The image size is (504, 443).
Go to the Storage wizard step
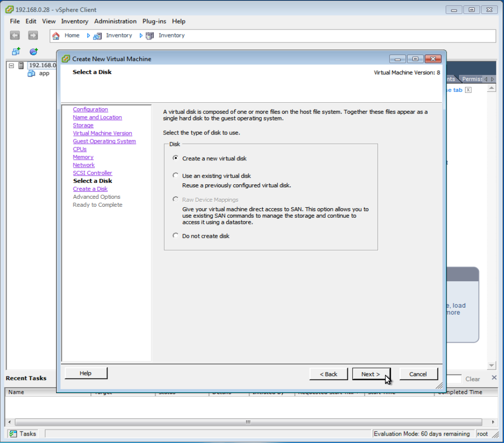click(x=83, y=125)
